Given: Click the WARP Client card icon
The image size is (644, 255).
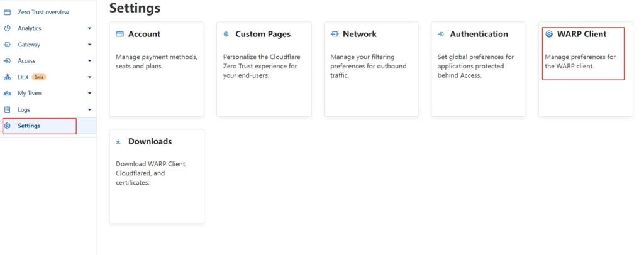Looking at the screenshot, I should coord(549,34).
